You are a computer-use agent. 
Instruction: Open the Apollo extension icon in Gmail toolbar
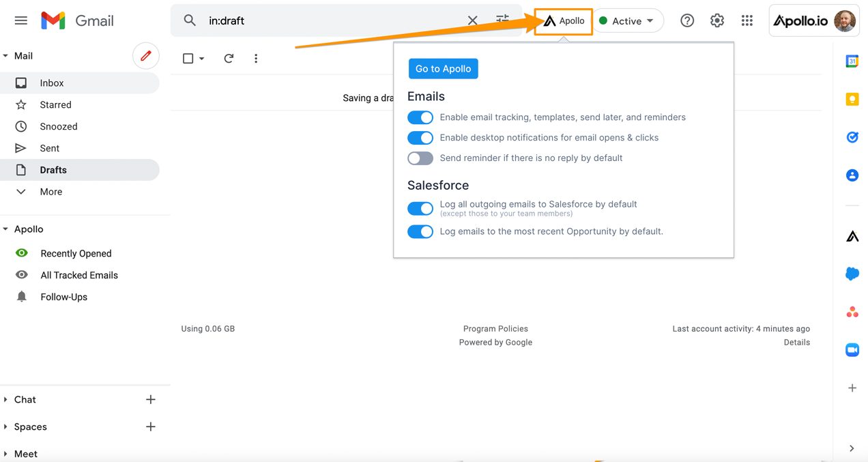(563, 20)
